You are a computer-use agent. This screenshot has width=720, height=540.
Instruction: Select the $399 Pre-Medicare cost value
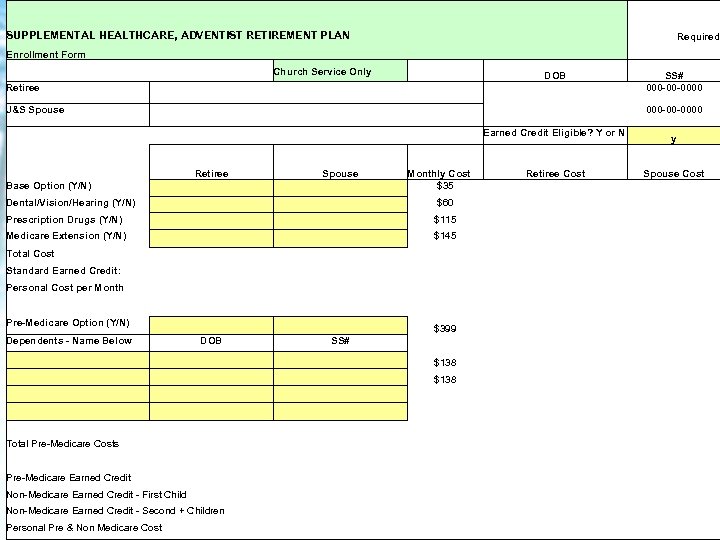444,328
